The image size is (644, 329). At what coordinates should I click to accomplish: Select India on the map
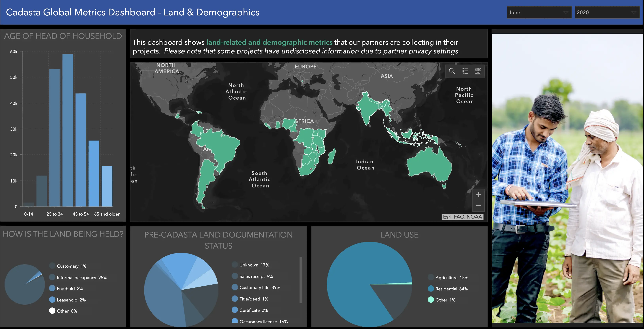tap(367, 108)
